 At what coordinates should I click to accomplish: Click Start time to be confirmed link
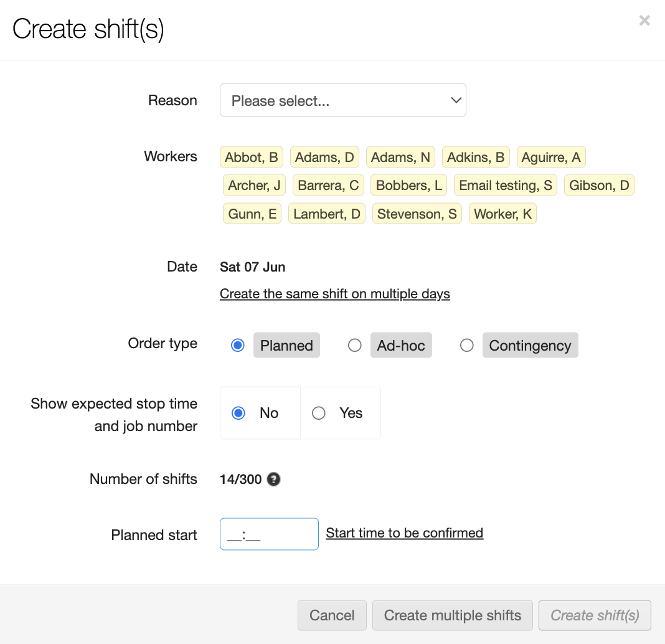point(404,533)
